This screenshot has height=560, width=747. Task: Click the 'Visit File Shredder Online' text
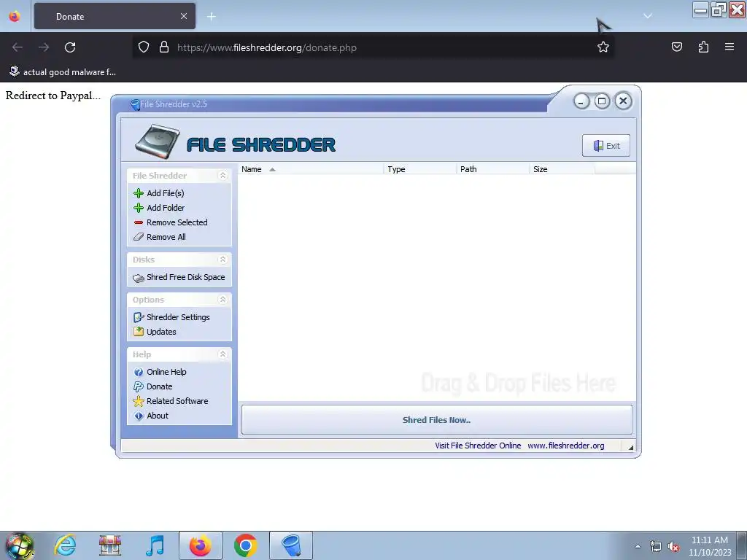pos(478,446)
